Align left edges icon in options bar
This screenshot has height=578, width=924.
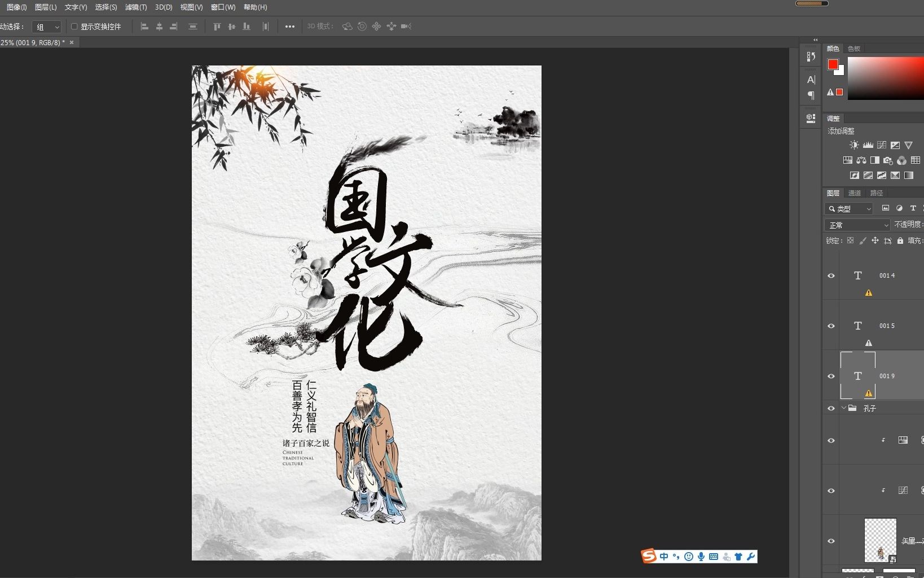(x=144, y=27)
